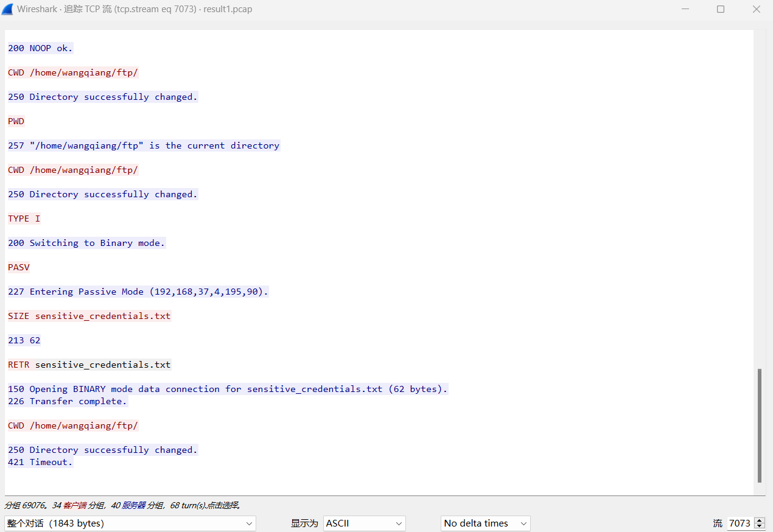Increment the stream number with the up arrow
Viewport: 773px width, 532px height.
coord(759,520)
